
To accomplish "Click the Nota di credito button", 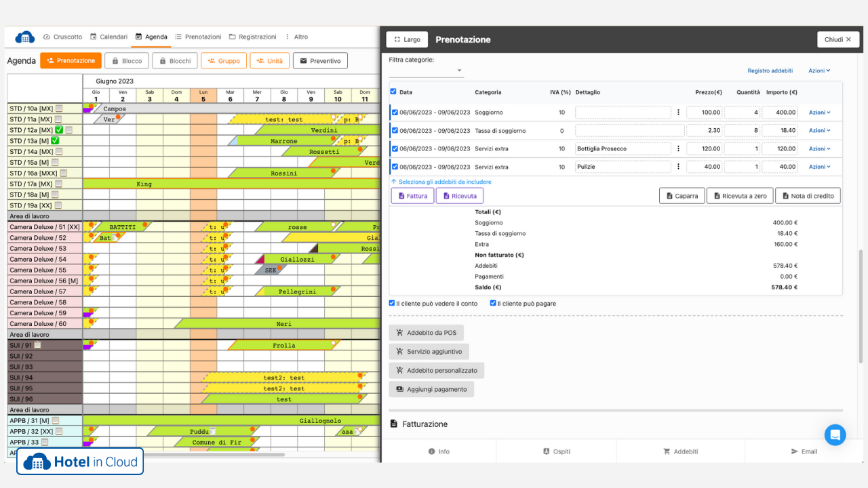I will pyautogui.click(x=808, y=196).
